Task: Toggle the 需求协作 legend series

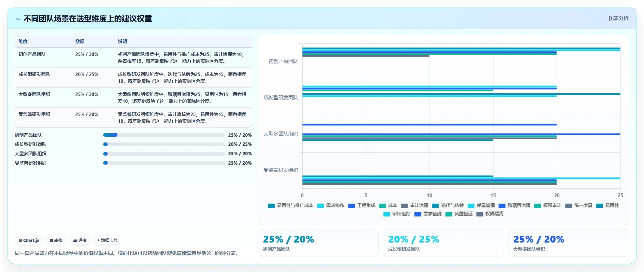Action: (330, 206)
